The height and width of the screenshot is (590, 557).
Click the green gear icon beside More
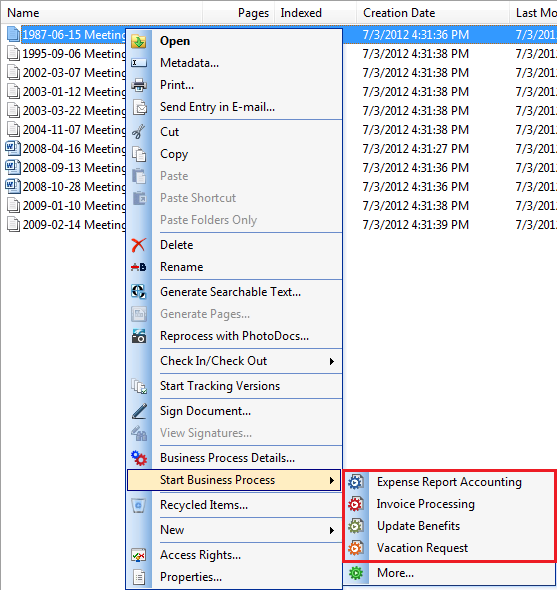356,573
